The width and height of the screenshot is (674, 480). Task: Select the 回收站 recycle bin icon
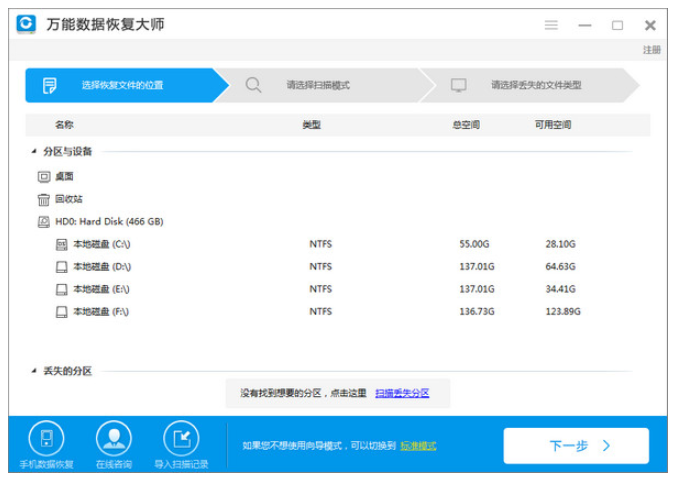pos(44,199)
